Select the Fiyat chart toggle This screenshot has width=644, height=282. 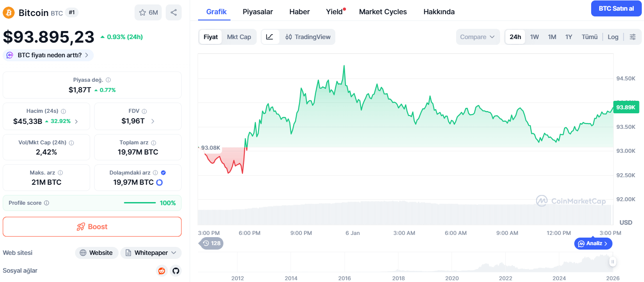211,37
